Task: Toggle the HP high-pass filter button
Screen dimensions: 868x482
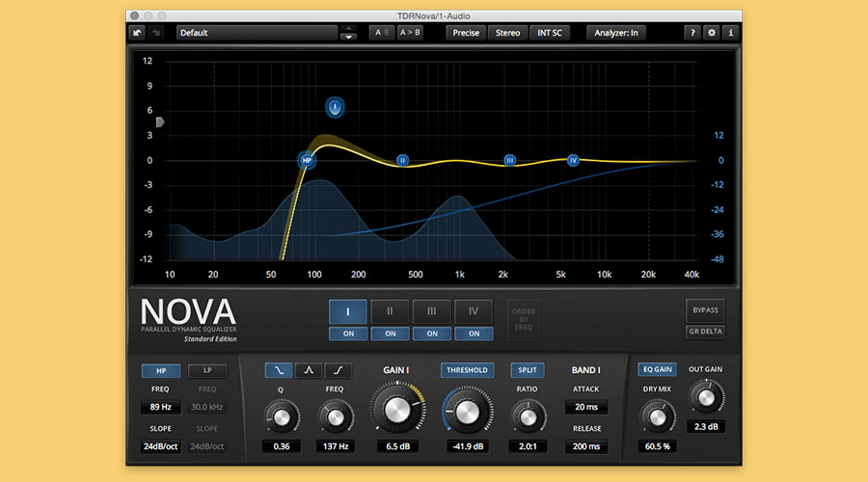Action: point(161,370)
